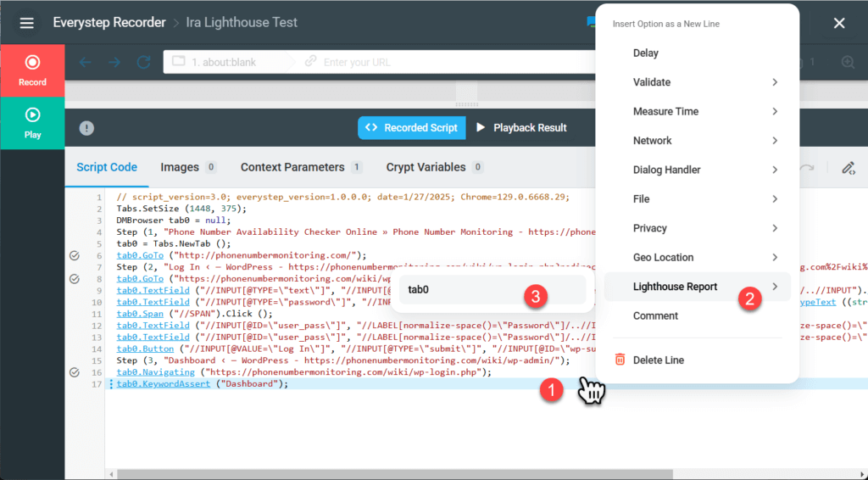
Task: Click the trash icon for Delete Line
Action: tap(620, 360)
